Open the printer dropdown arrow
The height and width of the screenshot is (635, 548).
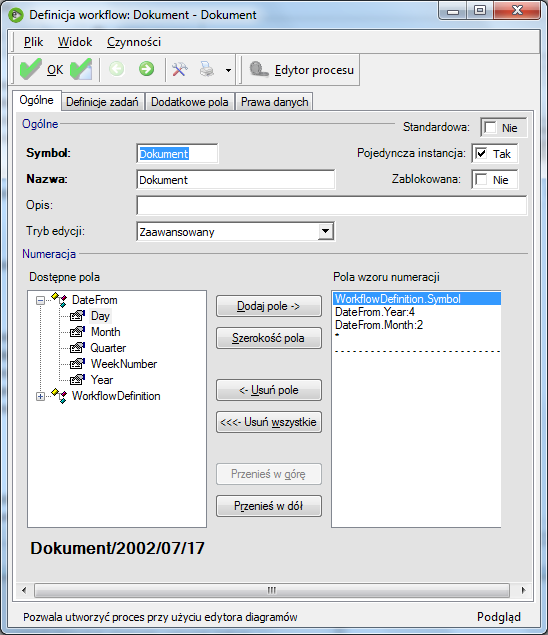coord(228,70)
